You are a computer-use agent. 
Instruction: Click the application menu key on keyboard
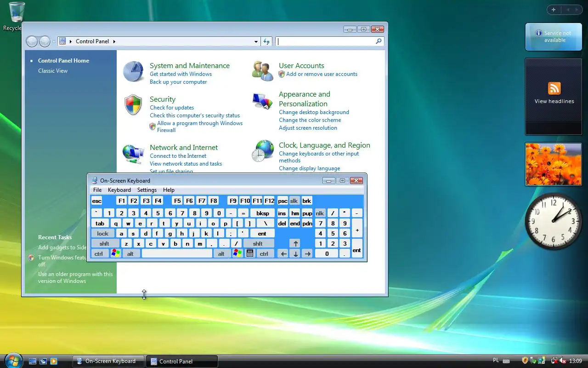250,253
